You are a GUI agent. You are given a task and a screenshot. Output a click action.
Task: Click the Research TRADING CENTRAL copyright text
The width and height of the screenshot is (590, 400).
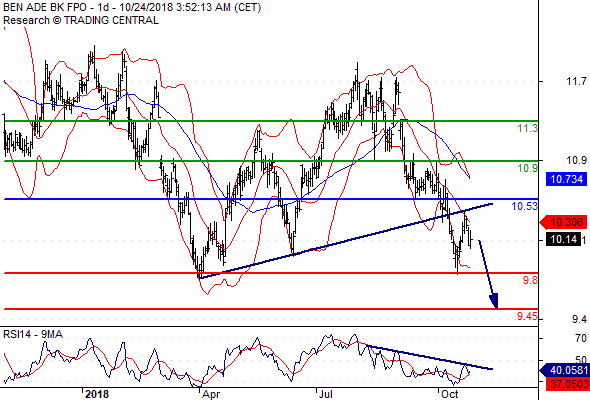pyautogui.click(x=81, y=20)
